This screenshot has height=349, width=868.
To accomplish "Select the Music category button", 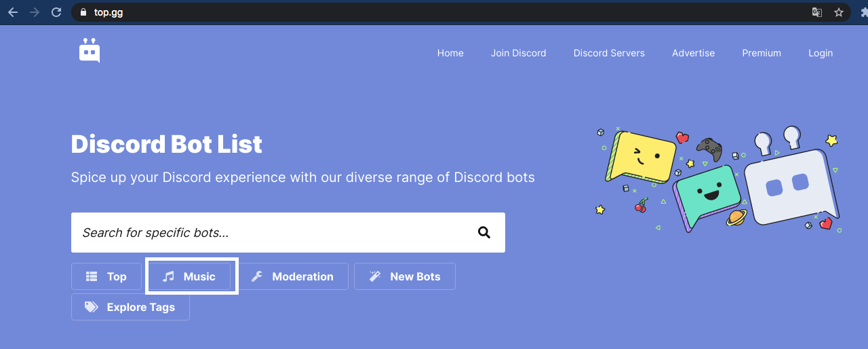I will pyautogui.click(x=189, y=276).
